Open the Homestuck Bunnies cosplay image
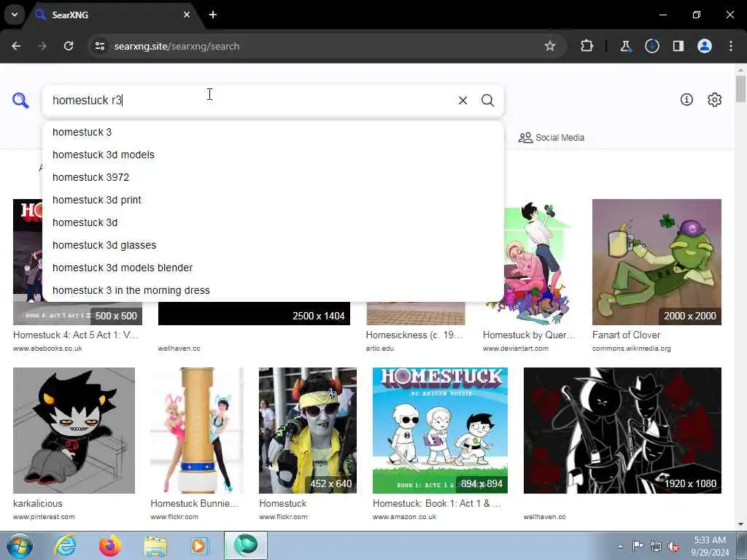Screen dimensions: 747x560 pyautogui.click(x=197, y=430)
